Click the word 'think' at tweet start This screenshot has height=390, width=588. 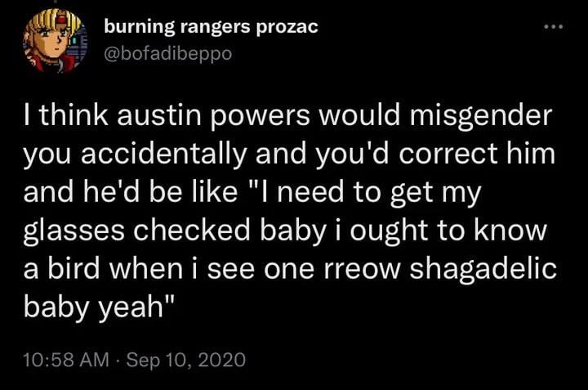[73, 116]
